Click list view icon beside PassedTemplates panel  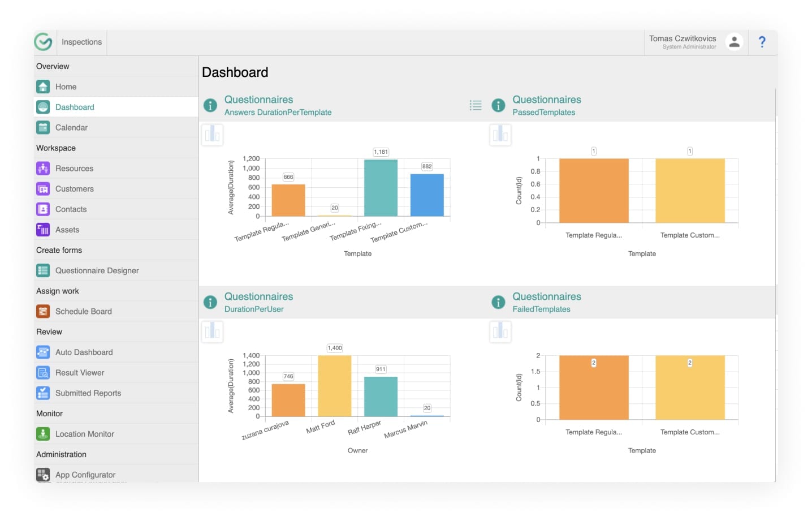pos(476,105)
